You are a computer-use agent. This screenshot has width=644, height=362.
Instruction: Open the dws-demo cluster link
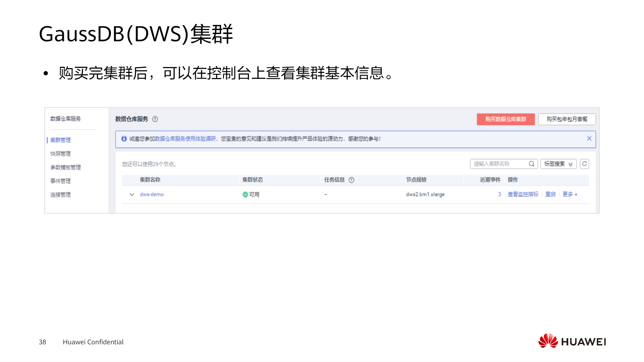pyautogui.click(x=152, y=194)
